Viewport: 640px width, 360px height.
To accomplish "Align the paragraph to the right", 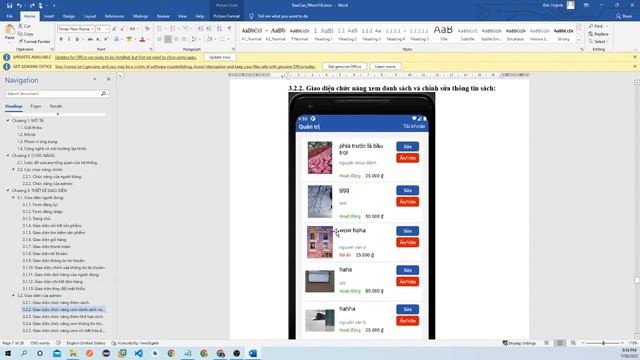I will [x=176, y=39].
